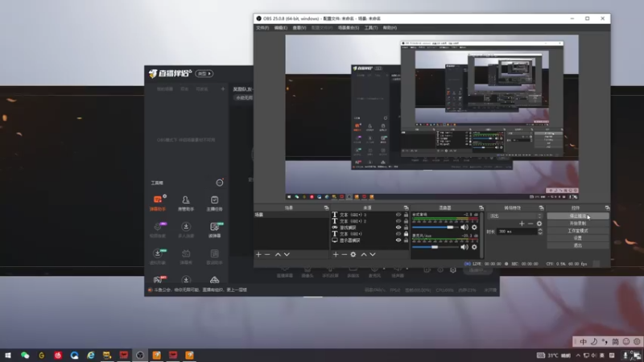
Task: Move the scene down in the list
Action: pos(287,254)
